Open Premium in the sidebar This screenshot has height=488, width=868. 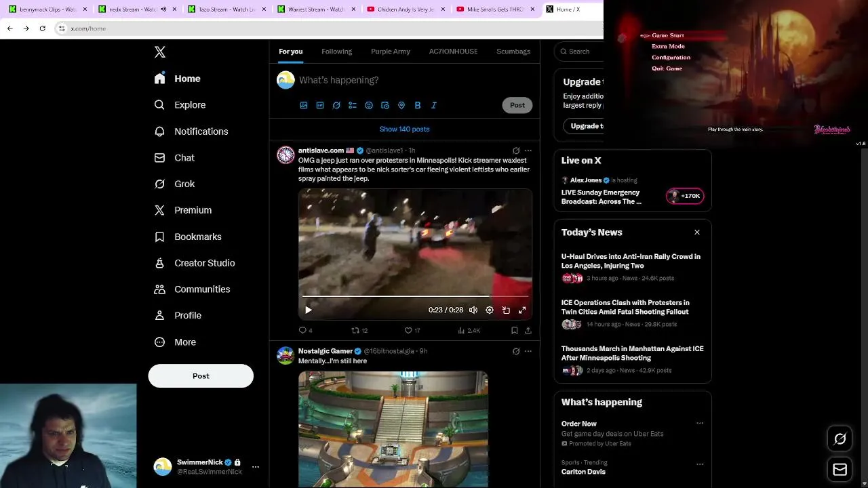[183, 210]
